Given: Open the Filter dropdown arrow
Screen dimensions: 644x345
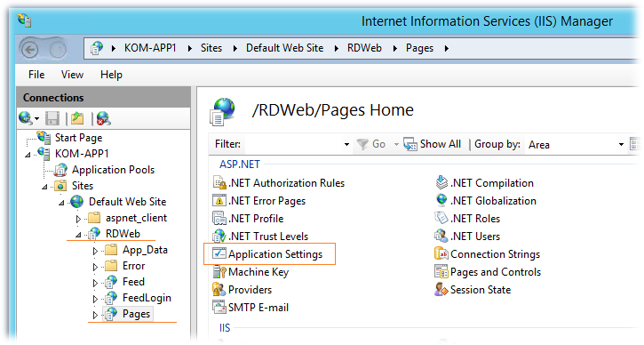Looking at the screenshot, I should 346,144.
